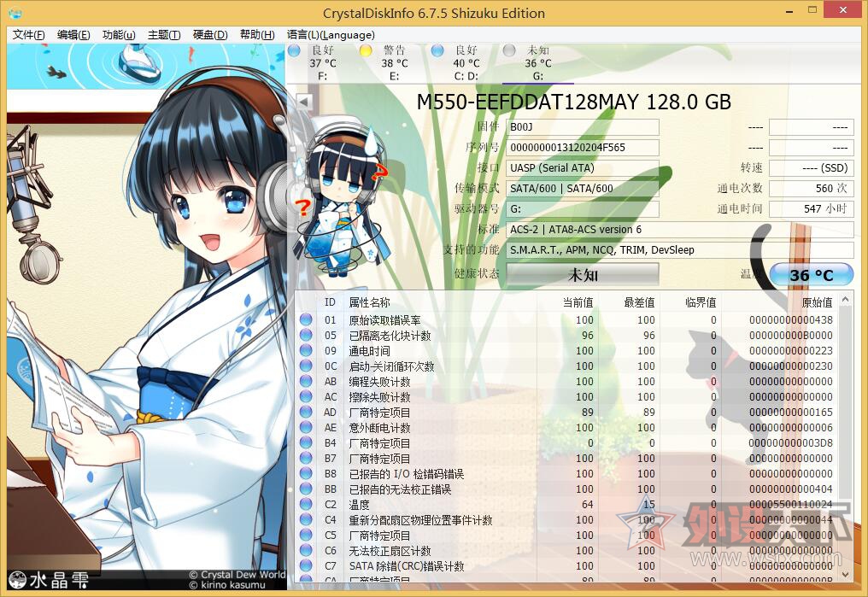The image size is (868, 597).
Task: Select the F: drive status orb
Action: 294,51
